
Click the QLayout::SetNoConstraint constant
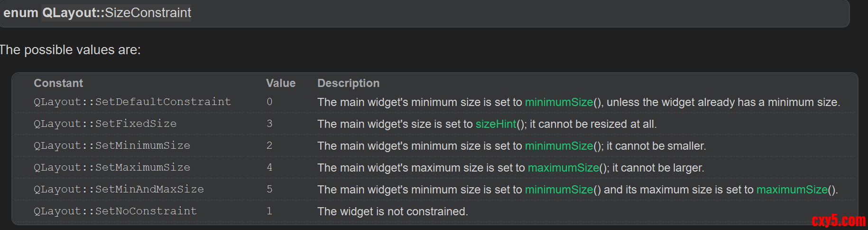[x=115, y=211]
